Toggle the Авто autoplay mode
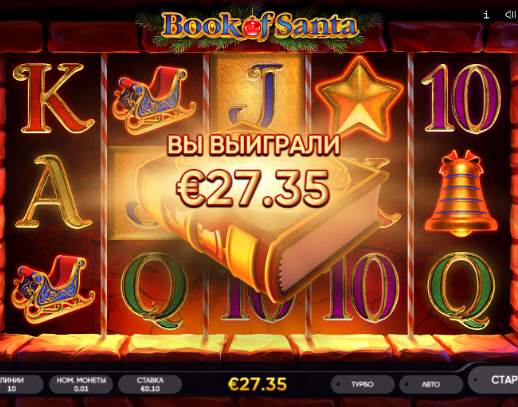 (431, 384)
